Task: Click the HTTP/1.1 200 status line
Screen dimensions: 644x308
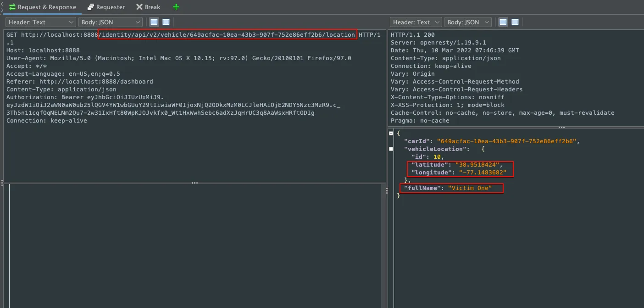Action: 413,35
